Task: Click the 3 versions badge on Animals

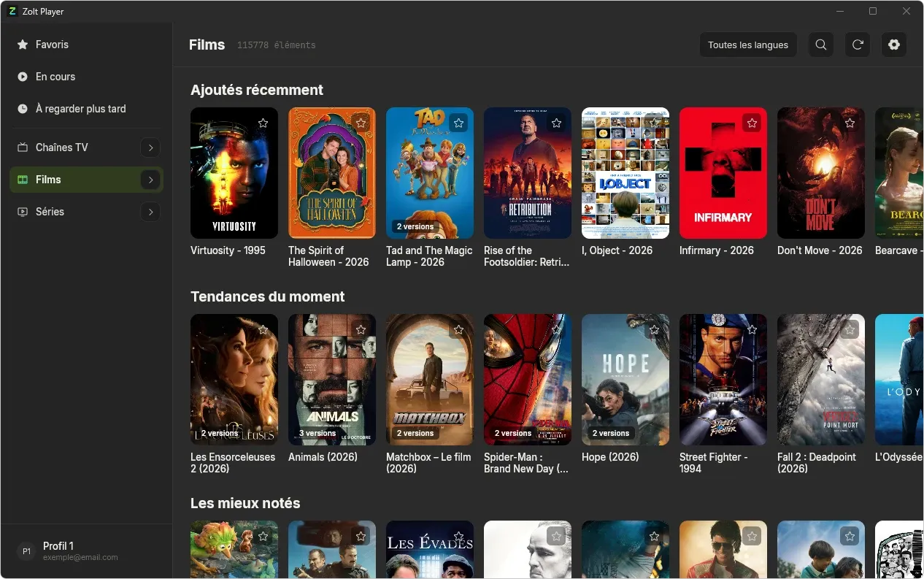Action: [x=317, y=433]
